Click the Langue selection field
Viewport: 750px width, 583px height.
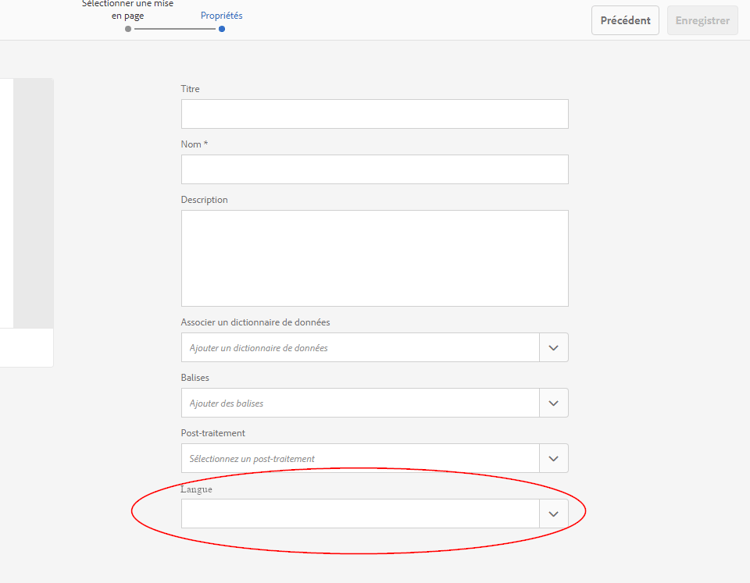360,514
